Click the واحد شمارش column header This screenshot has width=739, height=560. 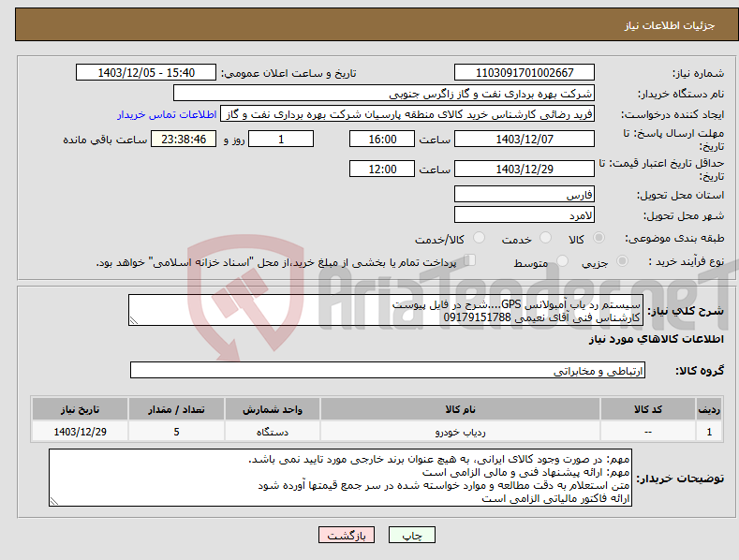(x=273, y=409)
